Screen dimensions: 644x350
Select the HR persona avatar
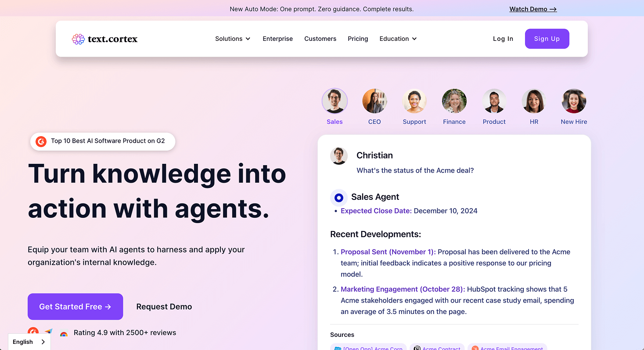534,101
